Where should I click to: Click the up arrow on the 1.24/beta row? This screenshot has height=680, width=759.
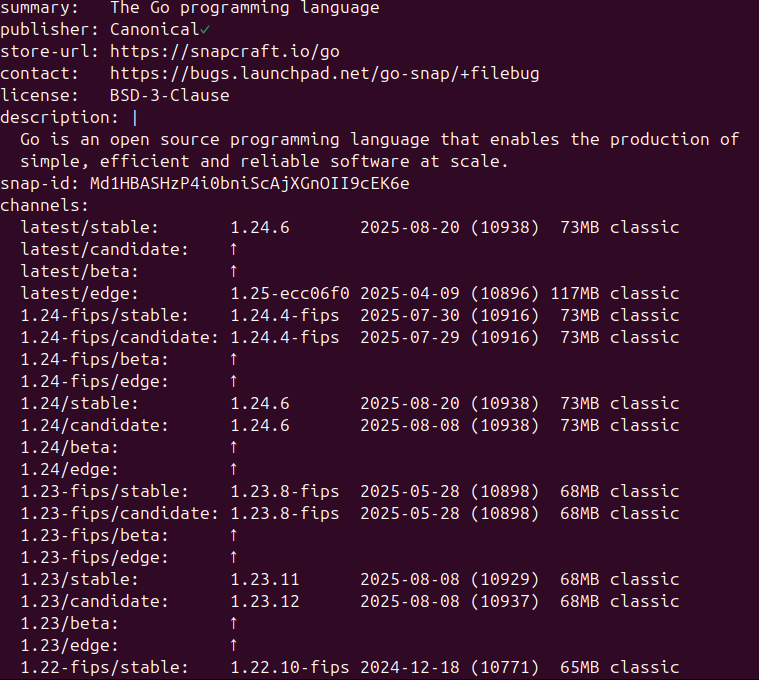coord(234,447)
